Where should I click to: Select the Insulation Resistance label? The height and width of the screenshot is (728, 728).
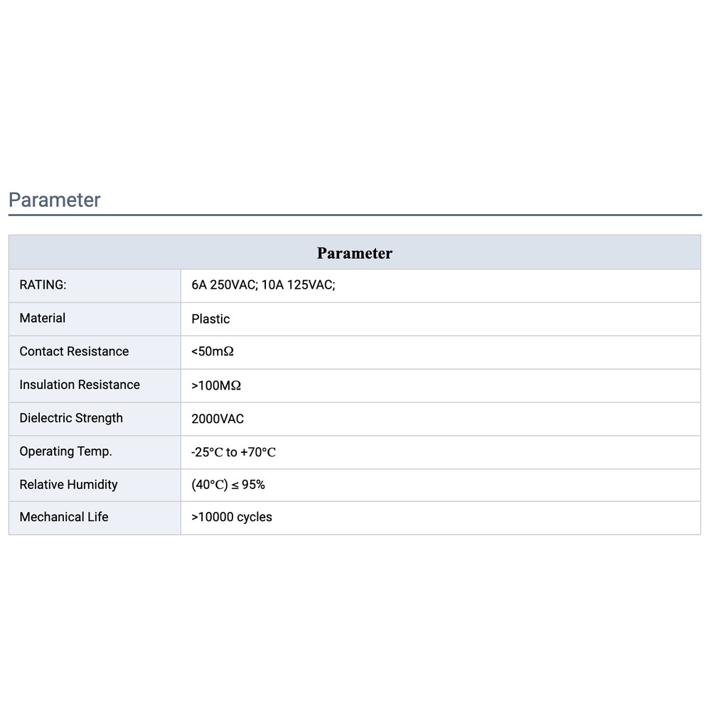pos(80,385)
